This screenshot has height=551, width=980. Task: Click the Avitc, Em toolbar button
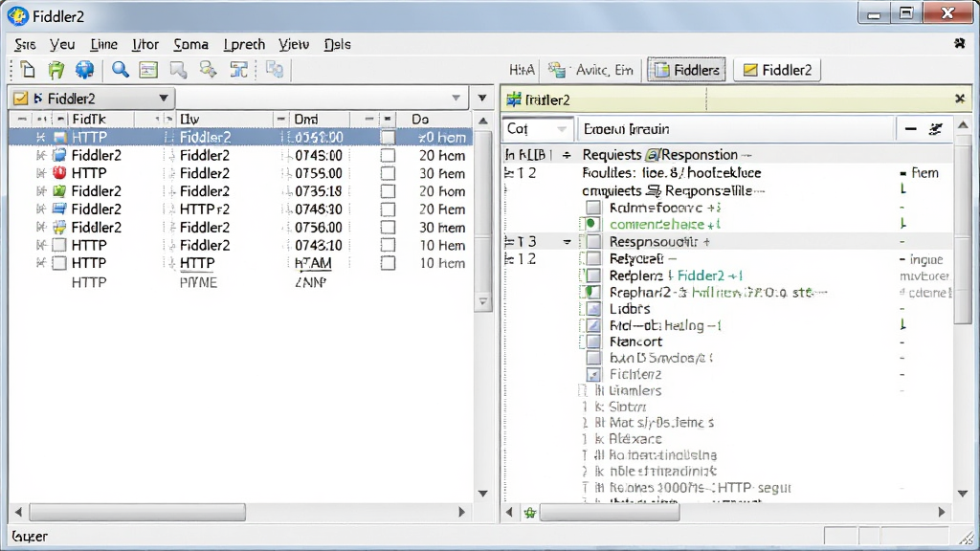(x=590, y=70)
